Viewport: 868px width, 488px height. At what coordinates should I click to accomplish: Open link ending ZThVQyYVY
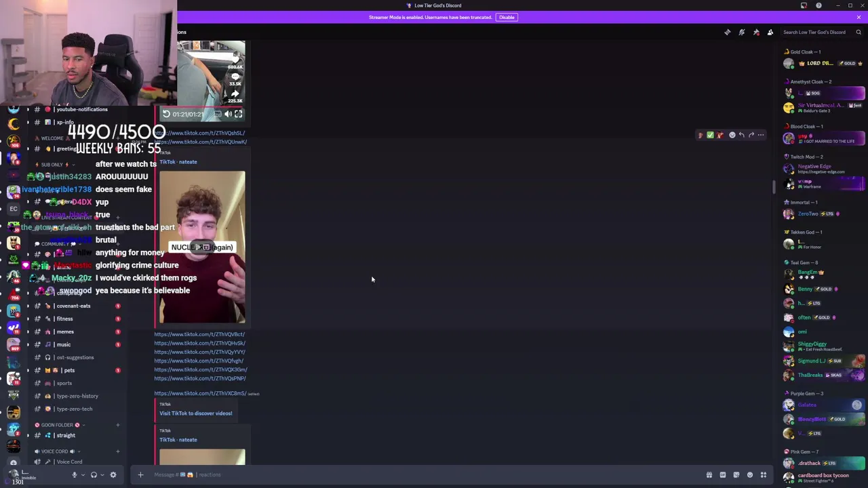200,352
